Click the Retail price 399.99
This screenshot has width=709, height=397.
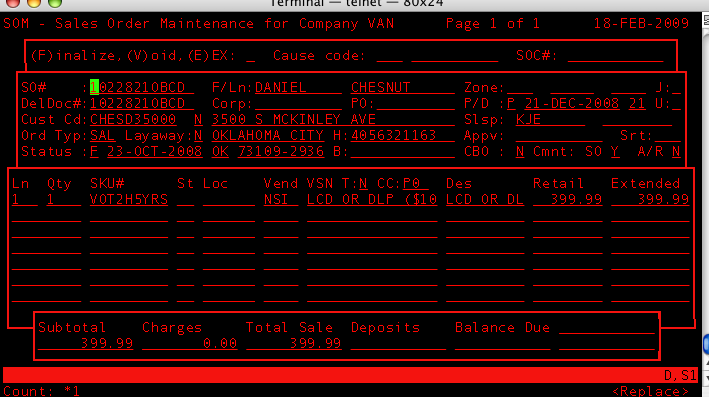tap(567, 199)
